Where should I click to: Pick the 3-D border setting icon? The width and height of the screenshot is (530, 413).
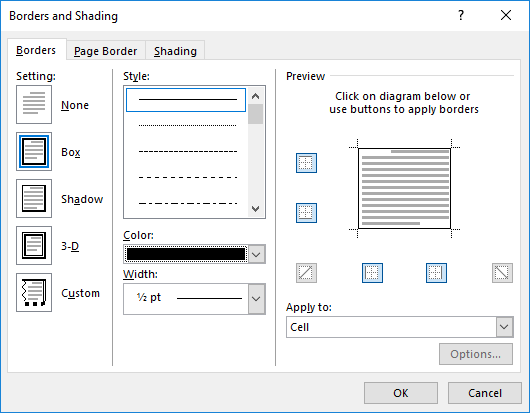pos(34,245)
